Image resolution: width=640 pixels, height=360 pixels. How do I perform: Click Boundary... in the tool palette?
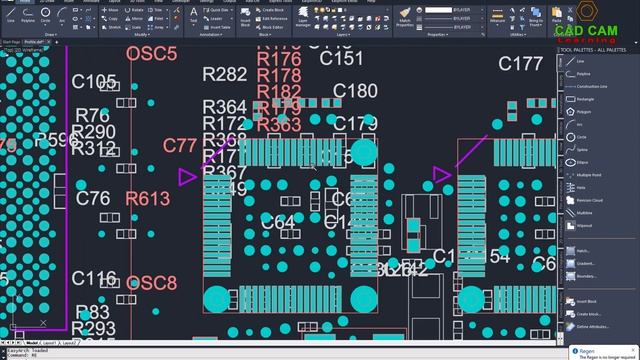[581, 276]
